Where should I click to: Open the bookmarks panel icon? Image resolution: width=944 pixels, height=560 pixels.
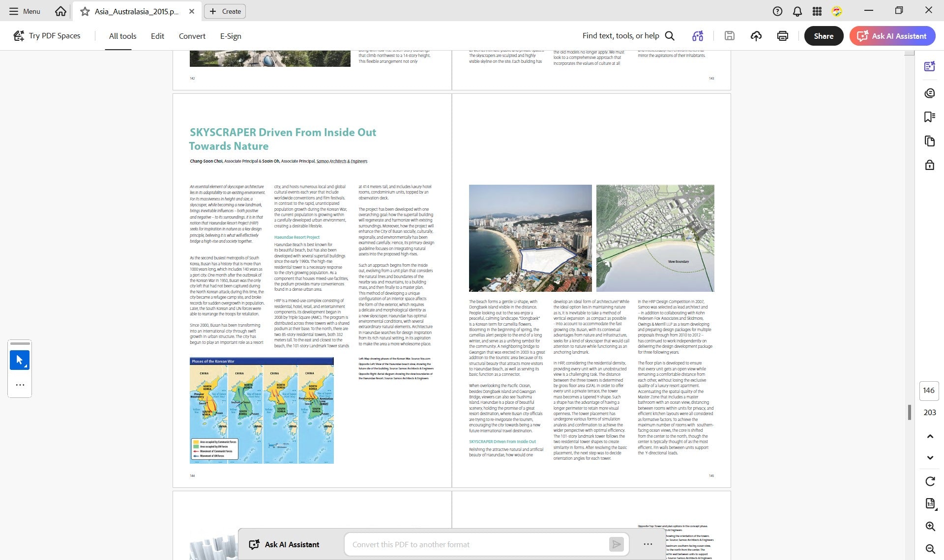click(x=929, y=117)
